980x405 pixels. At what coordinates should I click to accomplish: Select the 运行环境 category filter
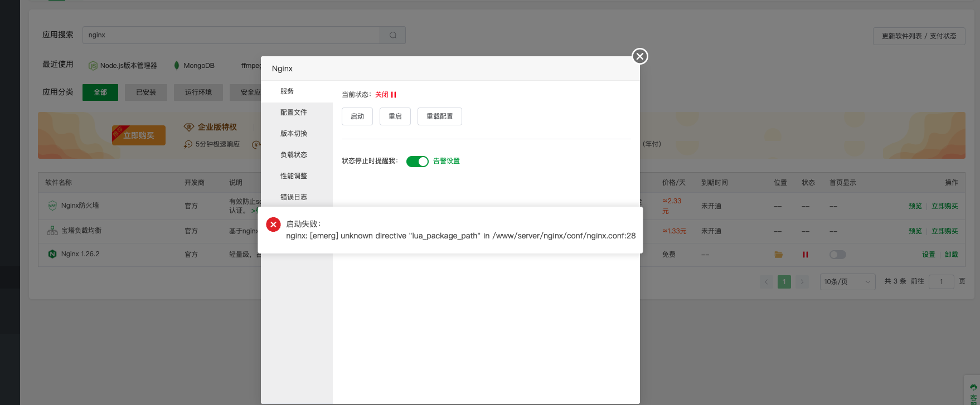pyautogui.click(x=198, y=92)
